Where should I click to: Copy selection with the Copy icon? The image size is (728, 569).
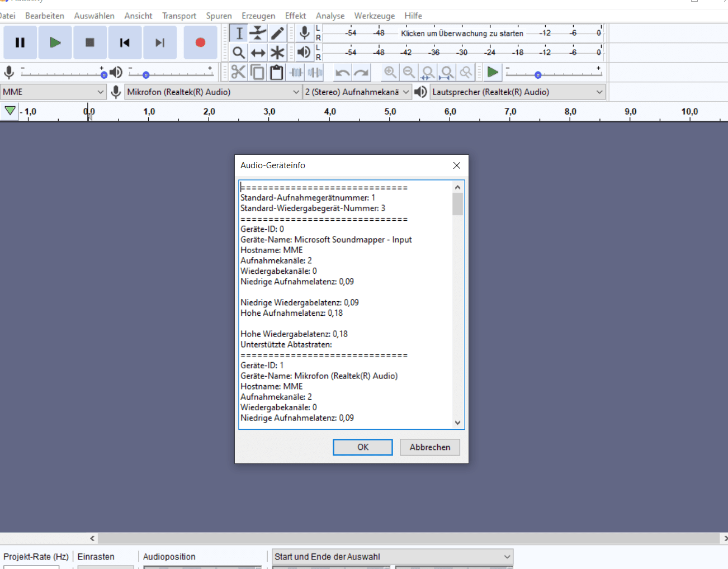(x=258, y=72)
